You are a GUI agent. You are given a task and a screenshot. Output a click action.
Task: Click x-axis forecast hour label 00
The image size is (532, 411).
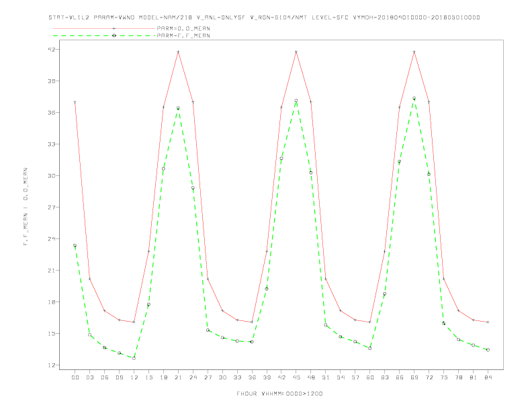tap(75, 377)
